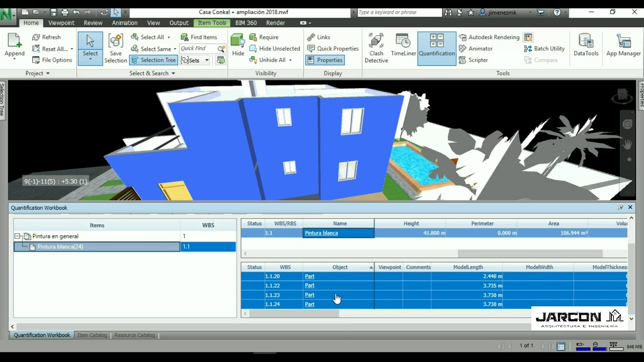The width and height of the screenshot is (644, 362).
Task: Click the Pintura blanca name link
Action: coord(321,233)
